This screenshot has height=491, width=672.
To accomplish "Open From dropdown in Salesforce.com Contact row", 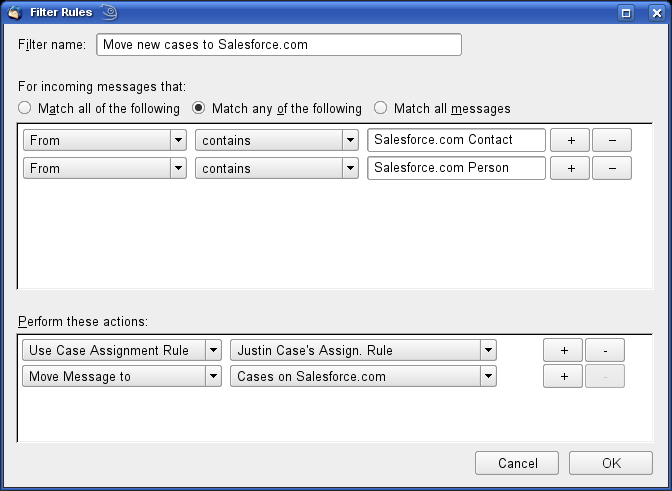I will pos(105,140).
